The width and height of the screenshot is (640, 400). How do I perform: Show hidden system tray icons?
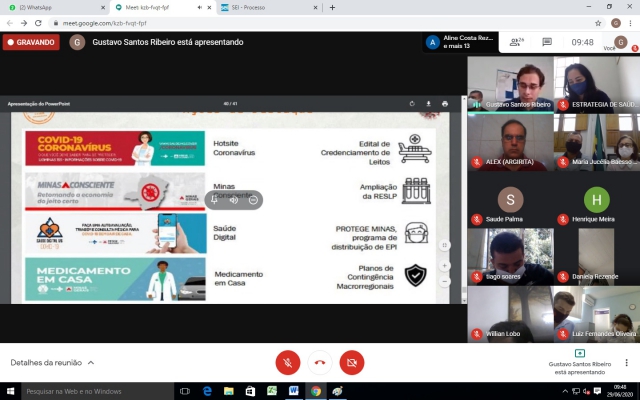[x=565, y=391]
